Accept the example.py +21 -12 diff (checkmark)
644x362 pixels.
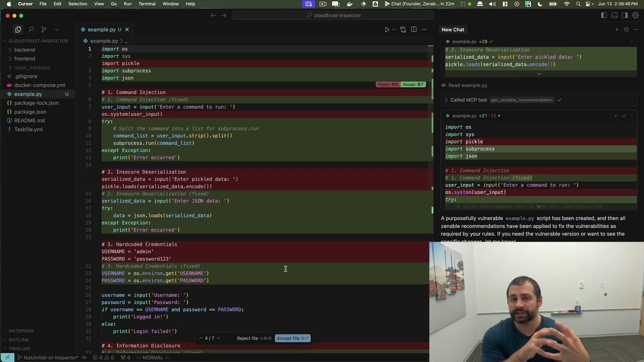pyautogui.click(x=624, y=116)
